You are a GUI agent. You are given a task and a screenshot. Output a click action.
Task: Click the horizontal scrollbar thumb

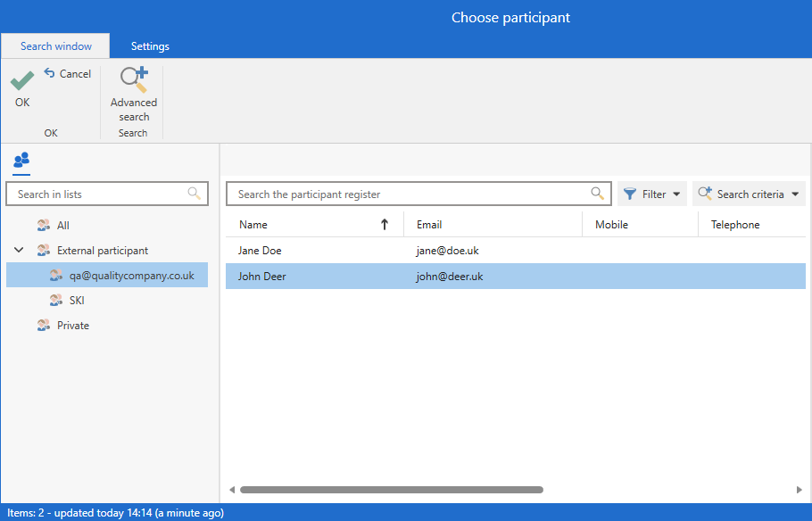click(392, 490)
